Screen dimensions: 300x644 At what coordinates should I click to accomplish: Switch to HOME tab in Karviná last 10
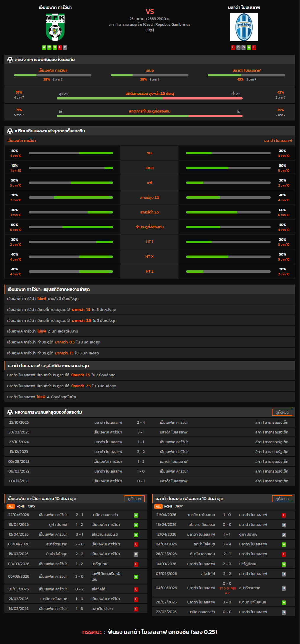coord(20,507)
